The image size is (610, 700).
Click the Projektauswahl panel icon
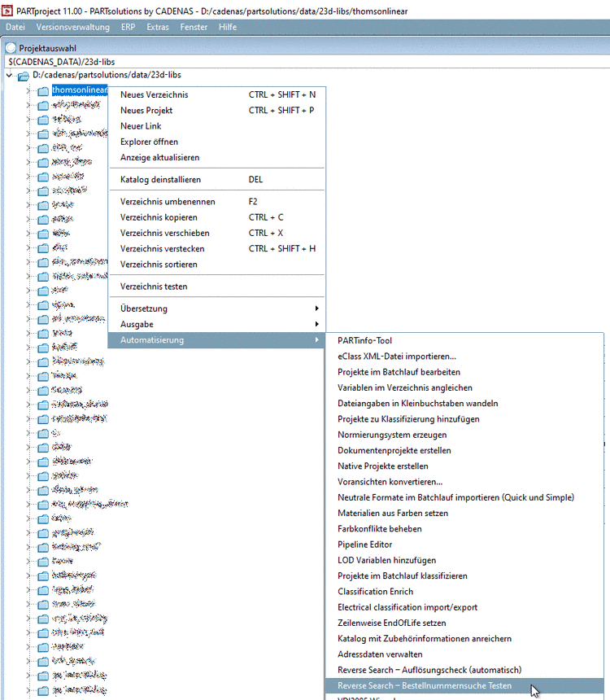pyautogui.click(x=11, y=48)
